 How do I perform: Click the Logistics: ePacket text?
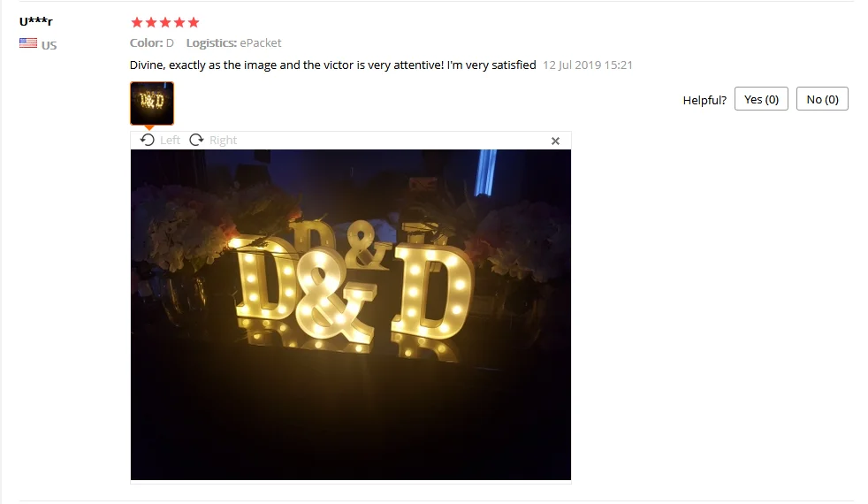tap(233, 42)
